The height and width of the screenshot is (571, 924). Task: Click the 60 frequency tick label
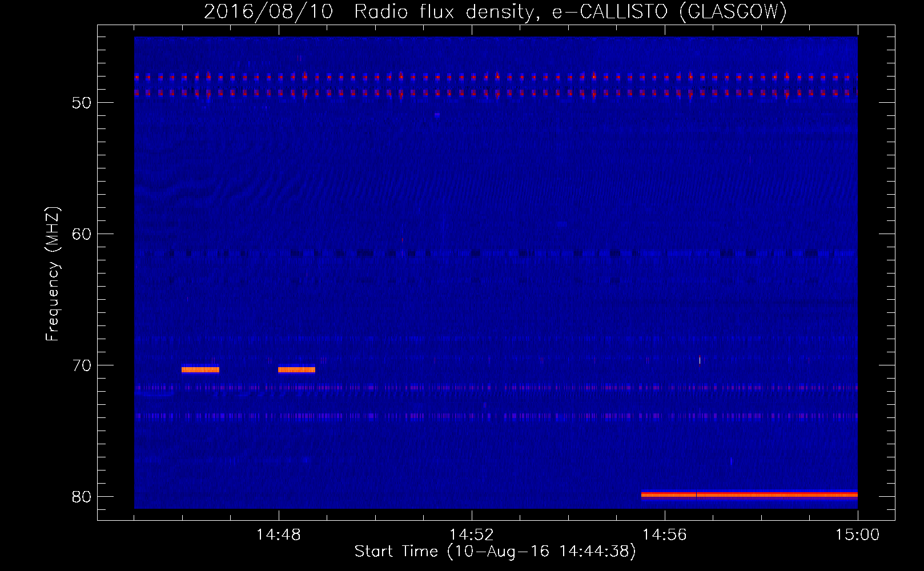(x=82, y=234)
